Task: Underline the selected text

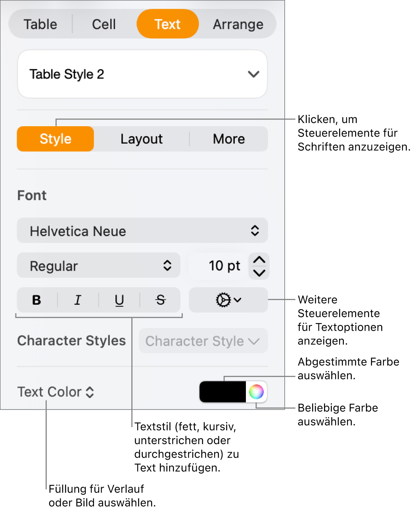Action: (x=119, y=300)
